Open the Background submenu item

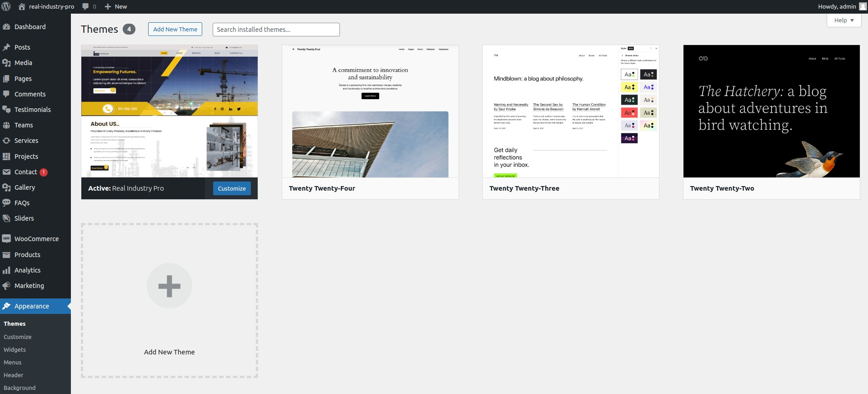pyautogui.click(x=20, y=388)
